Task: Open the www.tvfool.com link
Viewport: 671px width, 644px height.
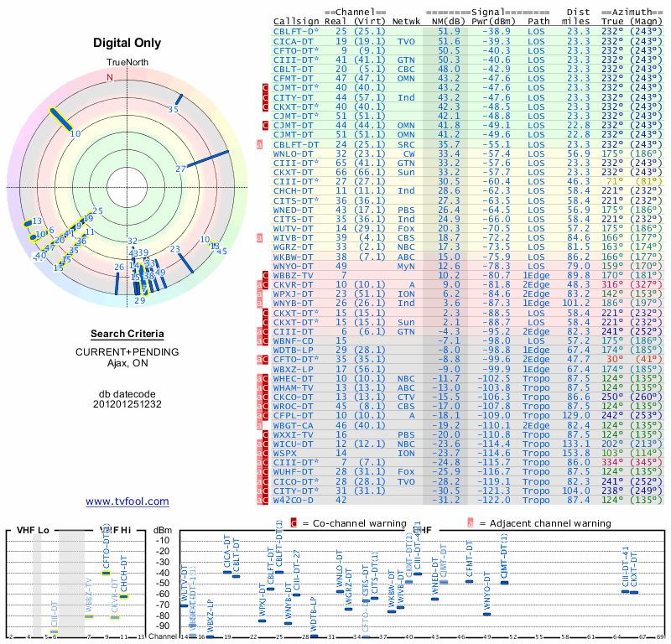Action: pyautogui.click(x=127, y=501)
